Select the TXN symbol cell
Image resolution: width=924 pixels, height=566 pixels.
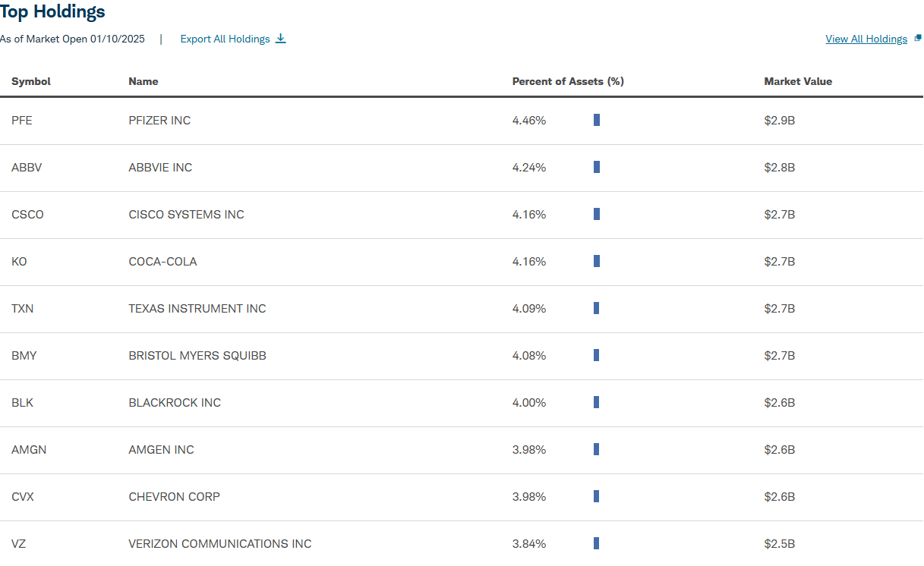pyautogui.click(x=23, y=308)
